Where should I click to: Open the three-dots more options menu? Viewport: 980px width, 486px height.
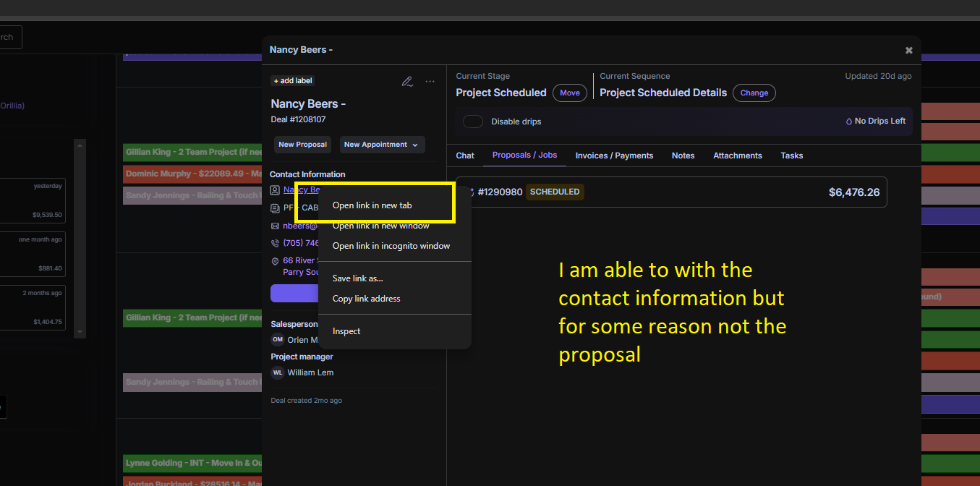click(x=430, y=82)
